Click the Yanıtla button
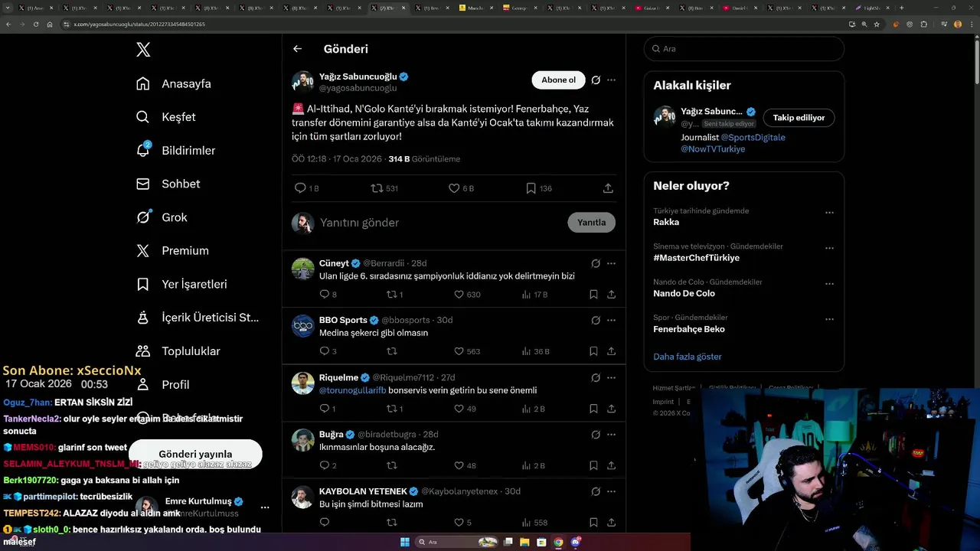The height and width of the screenshot is (551, 980). 592,223
